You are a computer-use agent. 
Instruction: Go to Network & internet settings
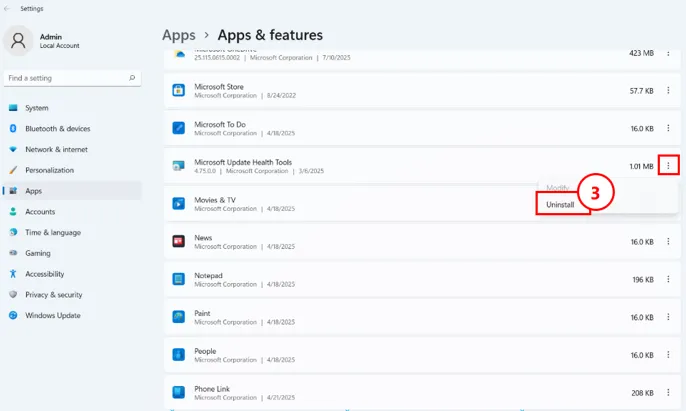coord(56,149)
